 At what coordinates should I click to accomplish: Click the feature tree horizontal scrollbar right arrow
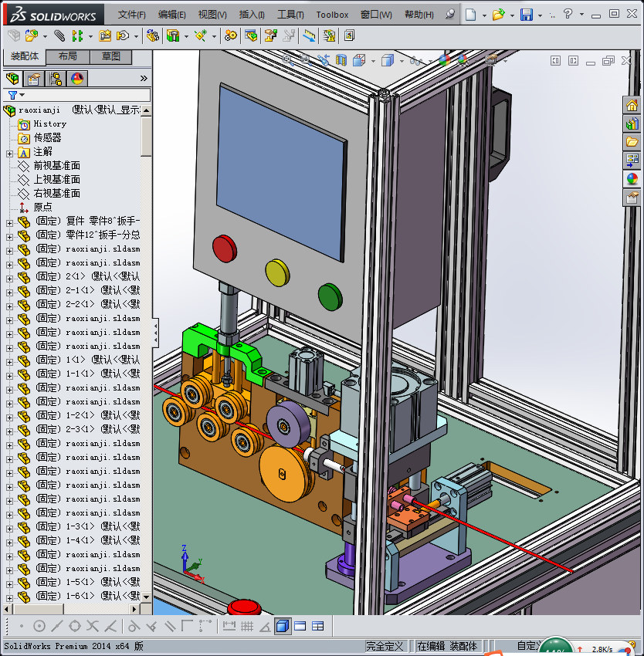[x=134, y=609]
